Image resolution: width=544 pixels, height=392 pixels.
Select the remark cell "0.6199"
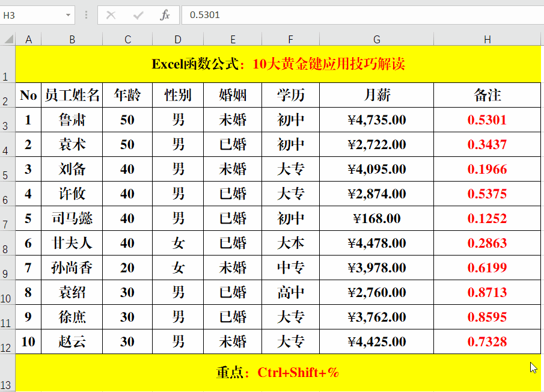point(487,268)
